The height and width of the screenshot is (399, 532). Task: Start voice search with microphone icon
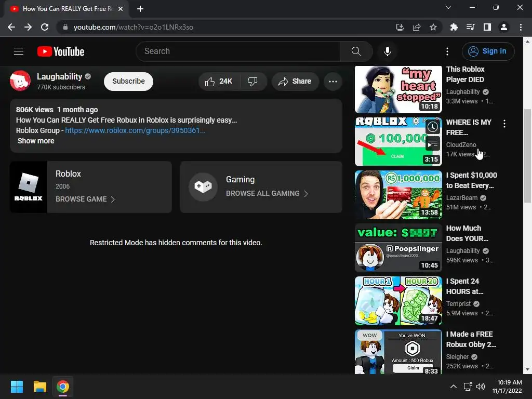(387, 51)
